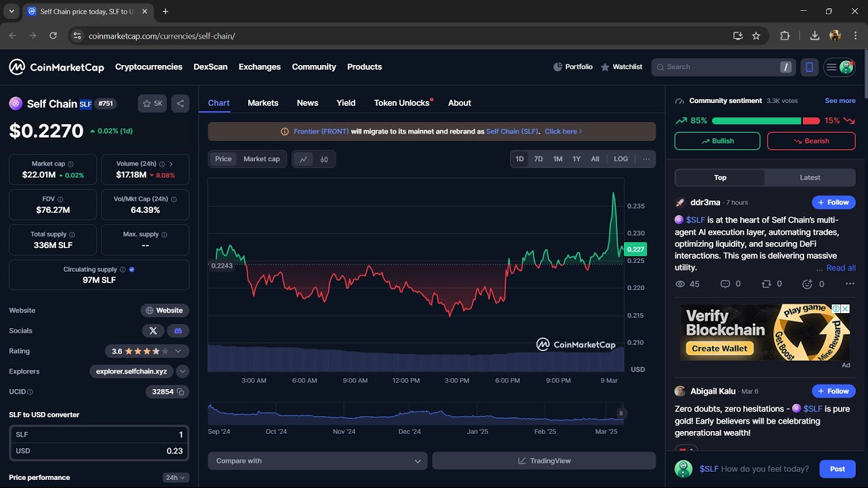Viewport: 868px width, 488px height.
Task: Click the CoinMarketCap logo
Action: pyautogui.click(x=56, y=67)
